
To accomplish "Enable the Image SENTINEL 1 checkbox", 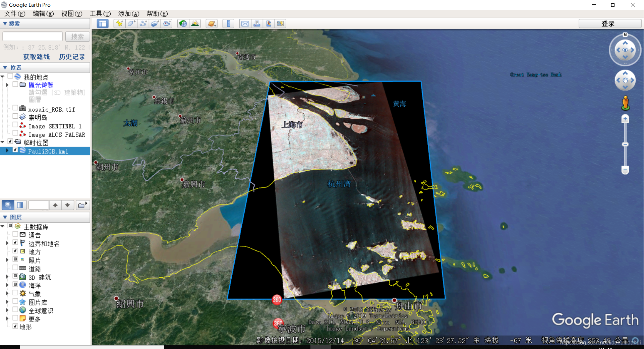I will [x=15, y=125].
